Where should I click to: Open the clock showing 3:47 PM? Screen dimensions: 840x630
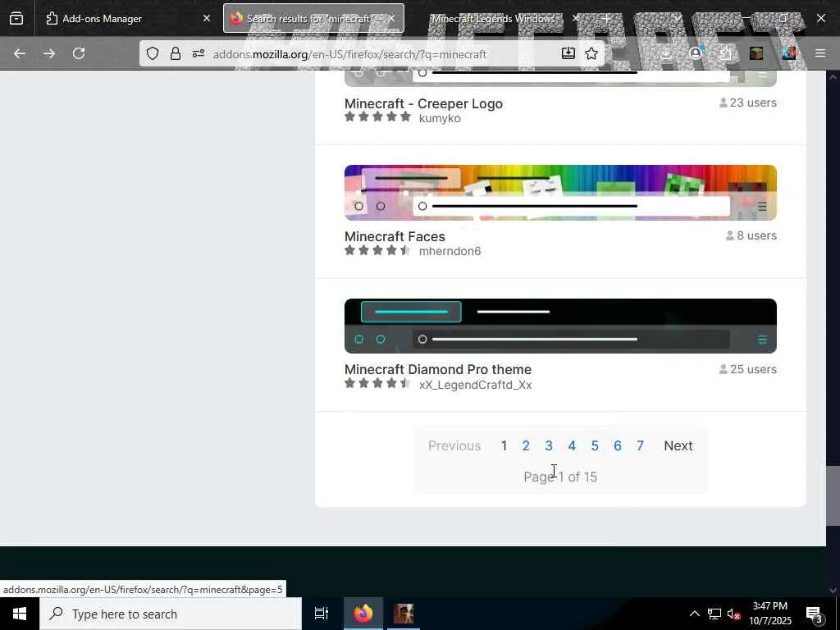pyautogui.click(x=769, y=614)
